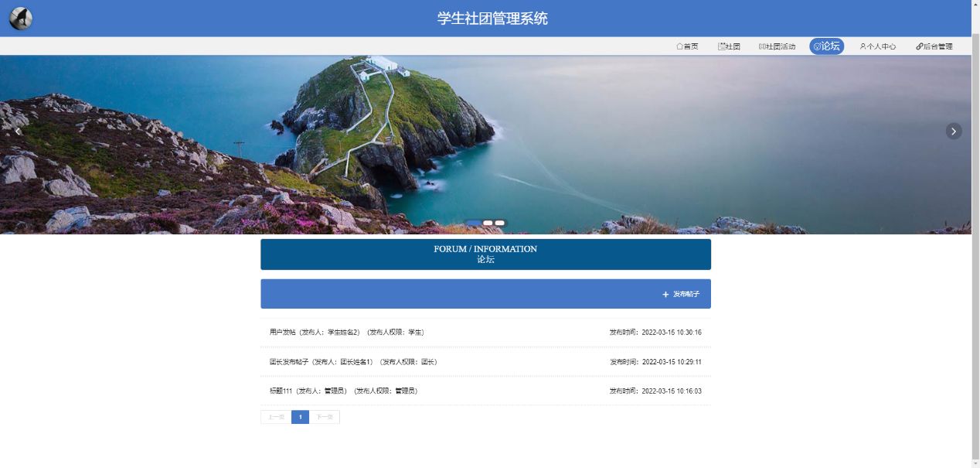Select the first blue carousel indicator
The image size is (980, 468).
pyautogui.click(x=474, y=223)
